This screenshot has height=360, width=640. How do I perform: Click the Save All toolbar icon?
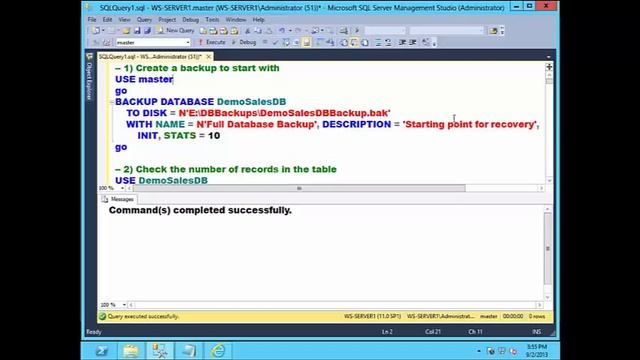[147, 31]
